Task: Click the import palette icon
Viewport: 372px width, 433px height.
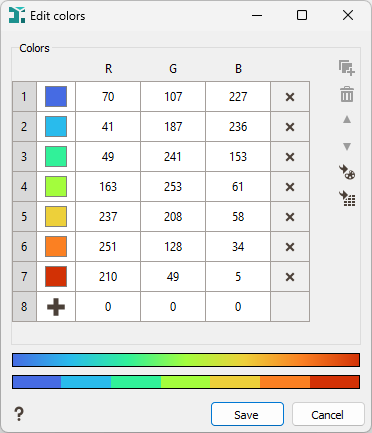Action: tap(347, 172)
